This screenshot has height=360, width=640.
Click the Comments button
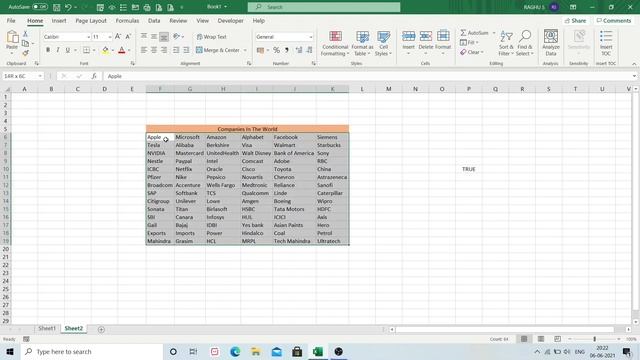(614, 20)
